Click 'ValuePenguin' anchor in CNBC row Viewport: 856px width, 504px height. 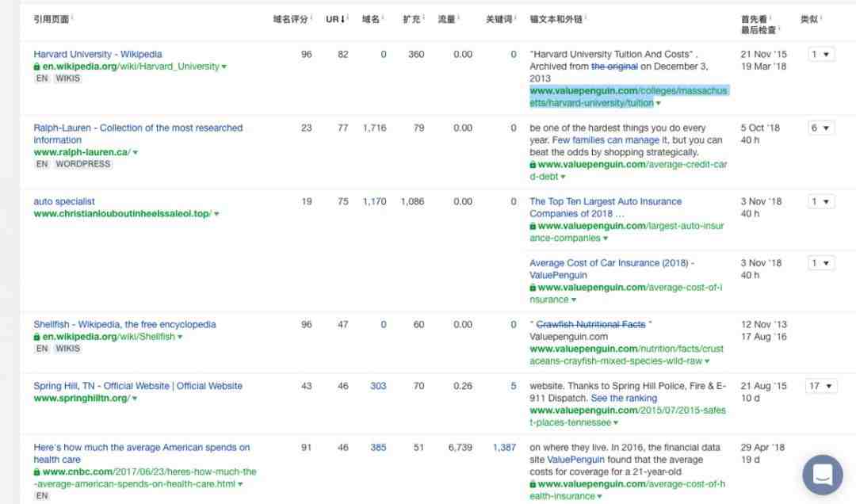click(575, 460)
